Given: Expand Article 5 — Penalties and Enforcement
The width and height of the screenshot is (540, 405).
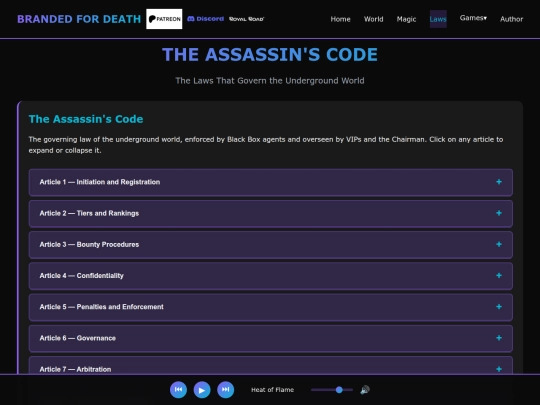Looking at the screenshot, I should point(271,307).
